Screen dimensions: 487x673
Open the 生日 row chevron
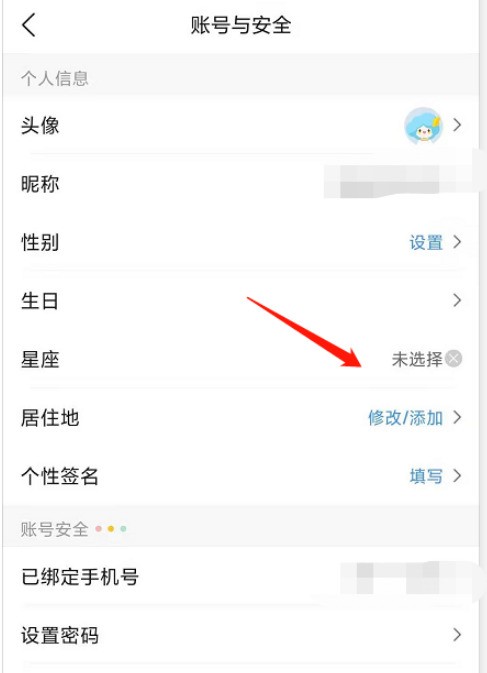pyautogui.click(x=457, y=300)
